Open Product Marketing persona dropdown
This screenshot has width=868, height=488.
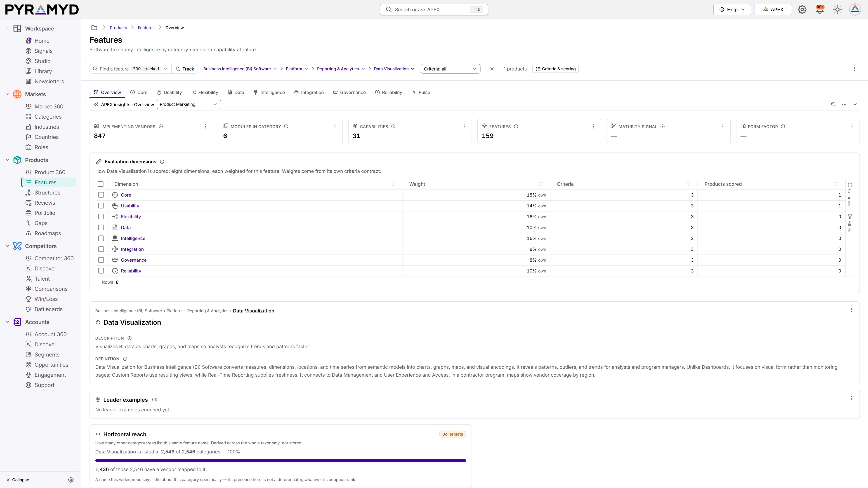tap(189, 104)
